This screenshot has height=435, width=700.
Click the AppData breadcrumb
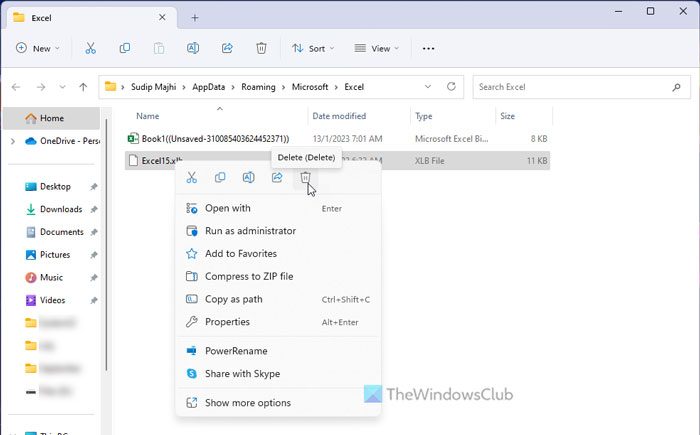(x=208, y=87)
